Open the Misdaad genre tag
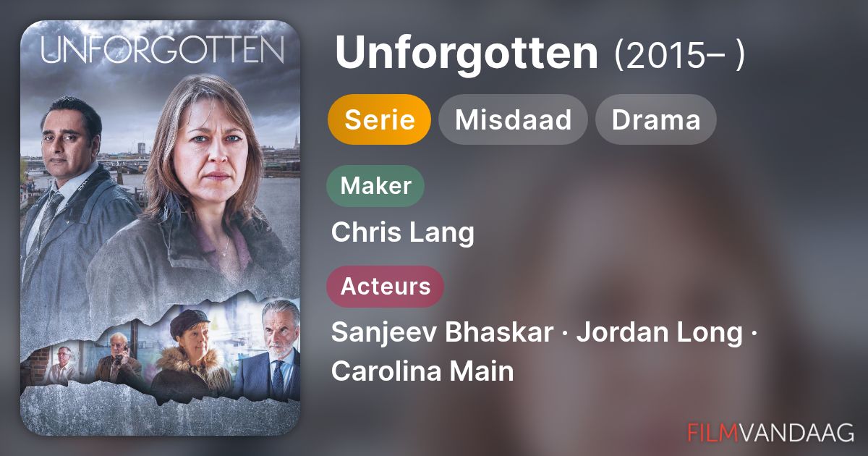The image size is (868, 456). pyautogui.click(x=513, y=119)
